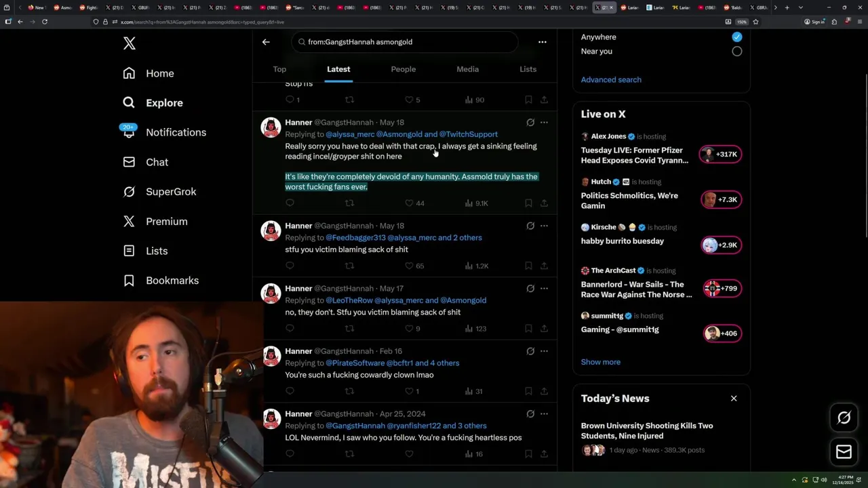Click the search field with from:GangstHannah asmongold
The height and width of the screenshot is (488, 868).
(405, 42)
